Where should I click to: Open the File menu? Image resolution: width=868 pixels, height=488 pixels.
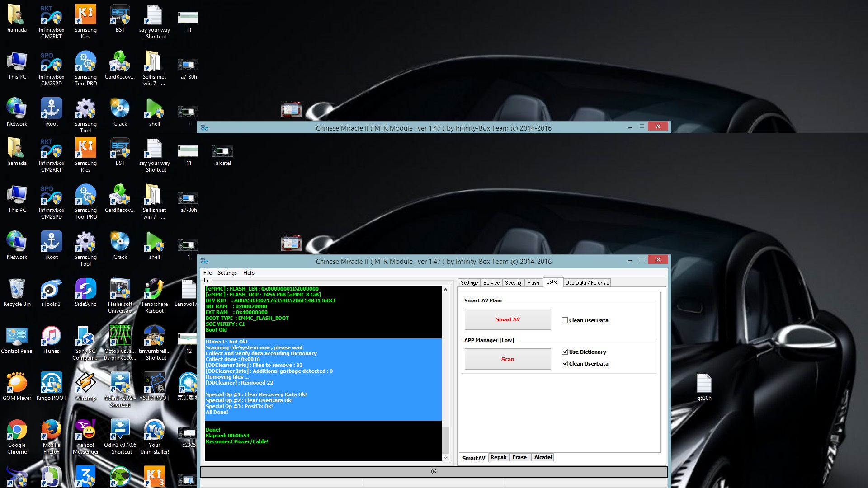point(208,273)
